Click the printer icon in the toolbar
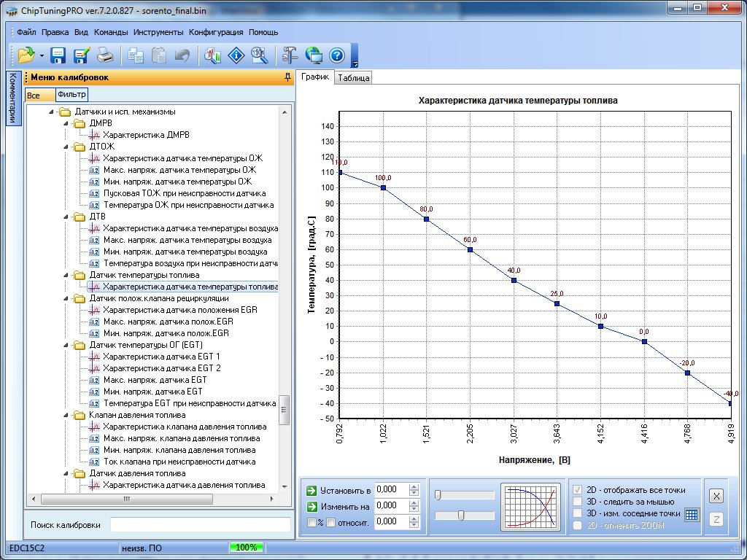This screenshot has width=747, height=560. tap(105, 55)
